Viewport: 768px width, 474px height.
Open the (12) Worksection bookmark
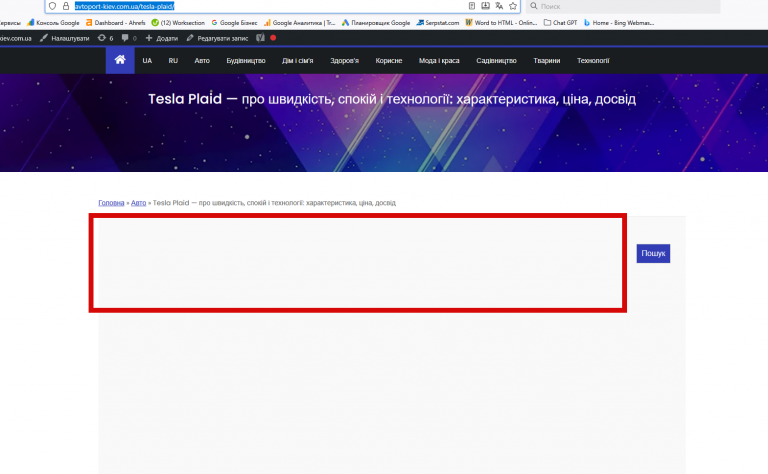(178, 23)
